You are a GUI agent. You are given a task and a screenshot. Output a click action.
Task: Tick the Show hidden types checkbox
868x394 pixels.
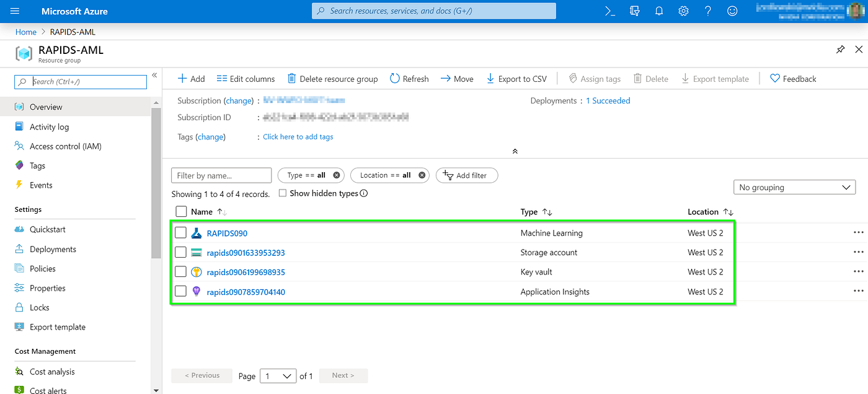(283, 193)
